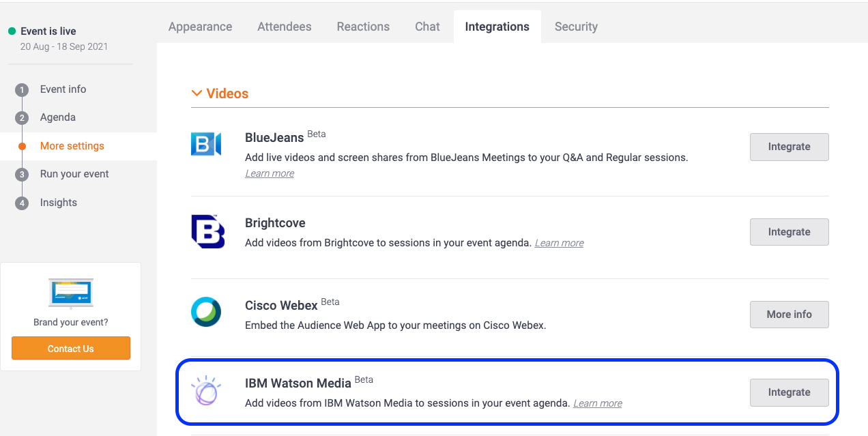Screen dimensions: 868x436
Task: Click step 3 circle for Run your event
Action: tap(22, 175)
